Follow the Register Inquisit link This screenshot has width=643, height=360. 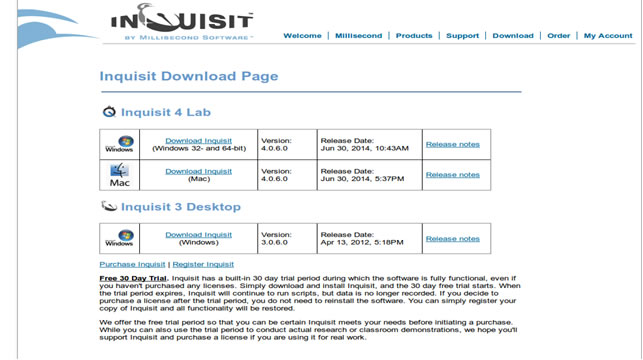click(203, 264)
